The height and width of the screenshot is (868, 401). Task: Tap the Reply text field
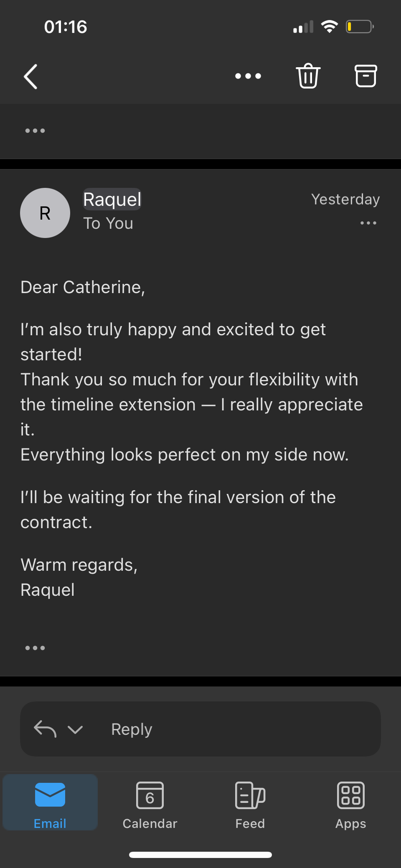[x=200, y=729]
